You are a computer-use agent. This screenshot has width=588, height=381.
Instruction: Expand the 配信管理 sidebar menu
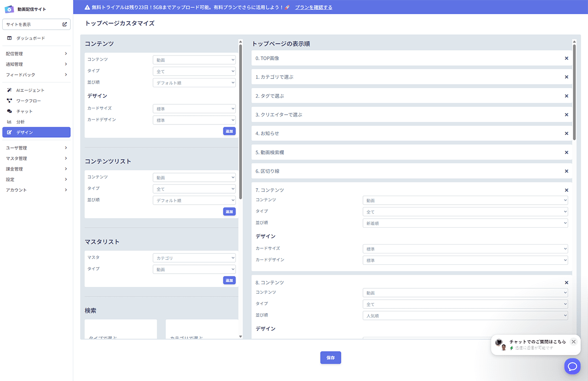point(36,54)
